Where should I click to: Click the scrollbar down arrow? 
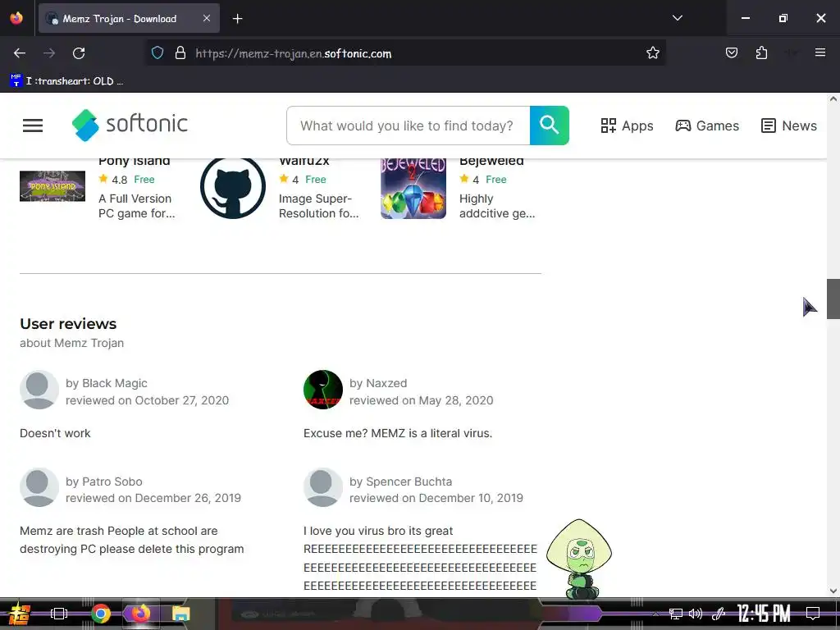click(x=833, y=591)
